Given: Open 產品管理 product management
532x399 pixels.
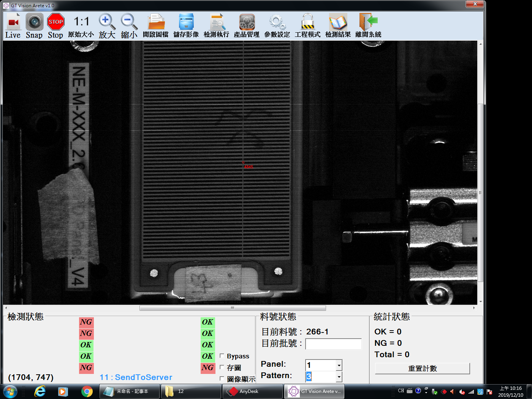Looking at the screenshot, I should [x=247, y=26].
